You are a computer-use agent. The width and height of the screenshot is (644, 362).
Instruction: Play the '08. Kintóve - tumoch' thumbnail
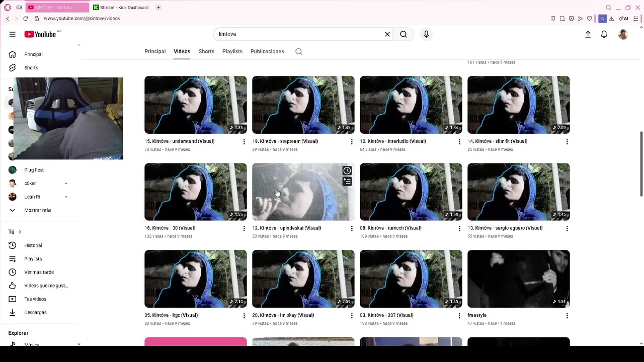coord(411,192)
